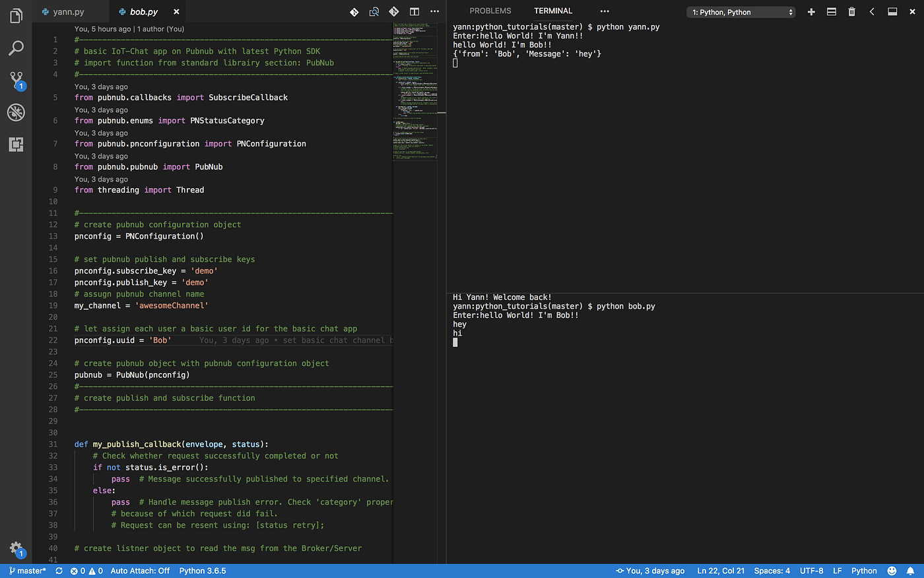Screen dimensions: 924x578
Task: Switch to the yann.py tab
Action: tap(68, 11)
